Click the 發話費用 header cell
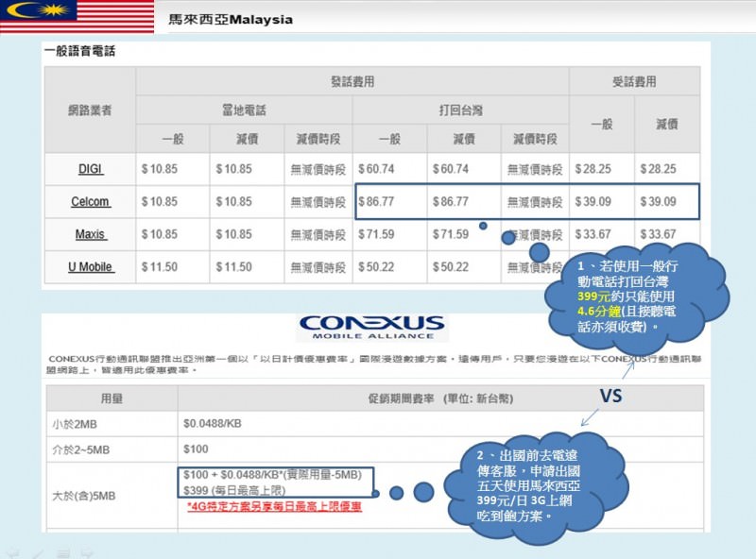Viewport: 756px width, 559px height. pos(352,82)
